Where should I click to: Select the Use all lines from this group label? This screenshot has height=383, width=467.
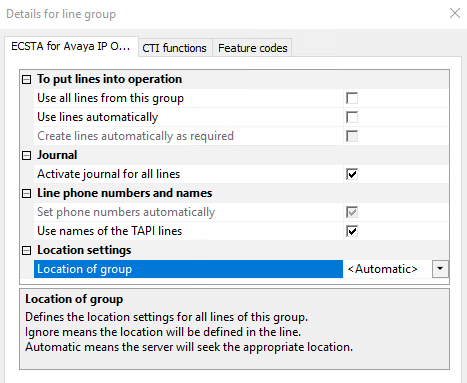110,98
